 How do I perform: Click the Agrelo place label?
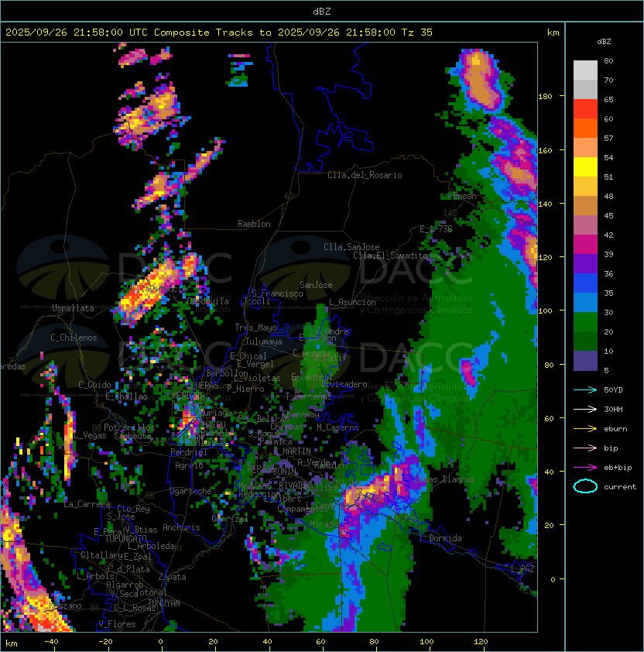point(189,465)
